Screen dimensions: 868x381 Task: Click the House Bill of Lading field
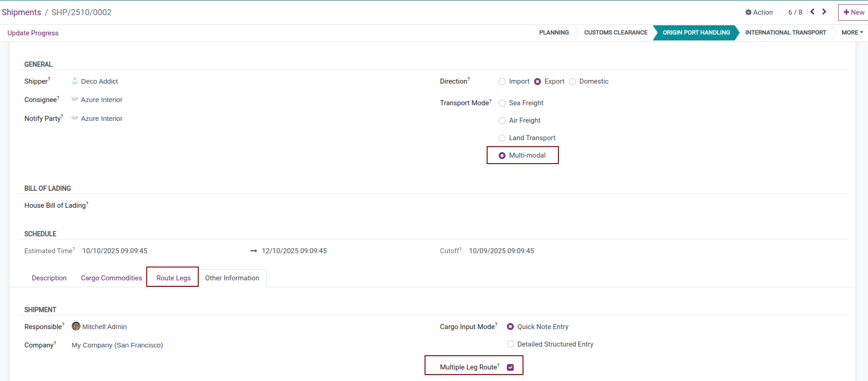tap(230, 205)
